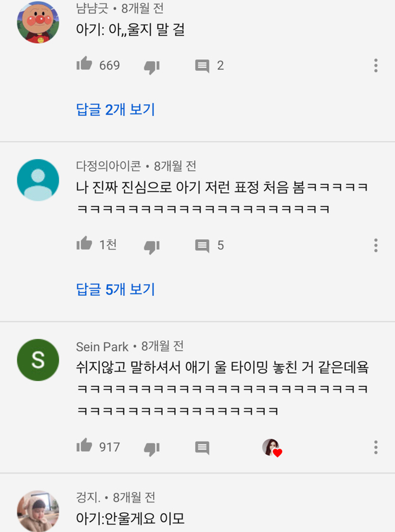The image size is (395, 532).
Task: Like 냠냠굿's comment with thumbs up
Action: click(x=85, y=65)
